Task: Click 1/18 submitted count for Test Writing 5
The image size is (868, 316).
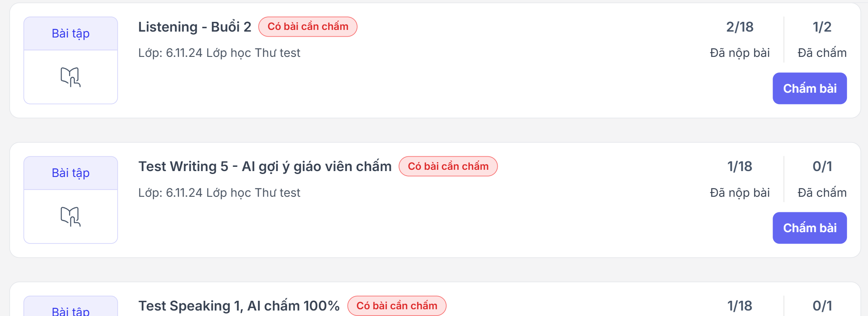Action: (739, 166)
